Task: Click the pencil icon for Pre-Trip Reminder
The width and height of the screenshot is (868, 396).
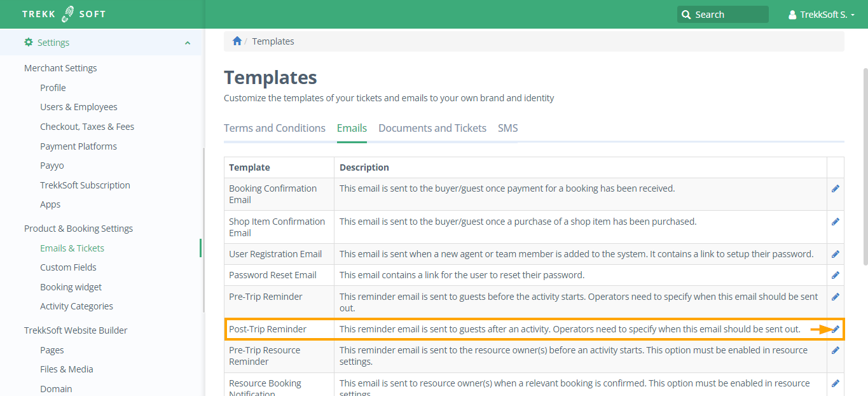Action: (x=835, y=297)
